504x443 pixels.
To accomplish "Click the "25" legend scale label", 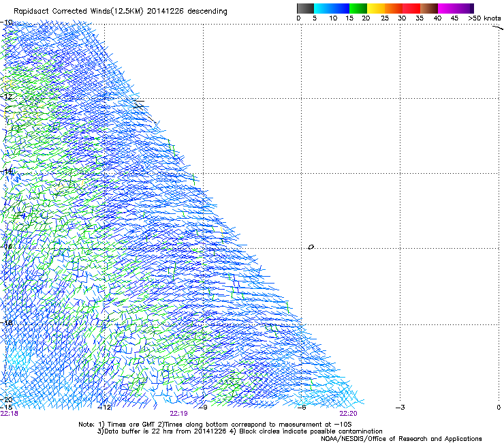I will click(385, 18).
